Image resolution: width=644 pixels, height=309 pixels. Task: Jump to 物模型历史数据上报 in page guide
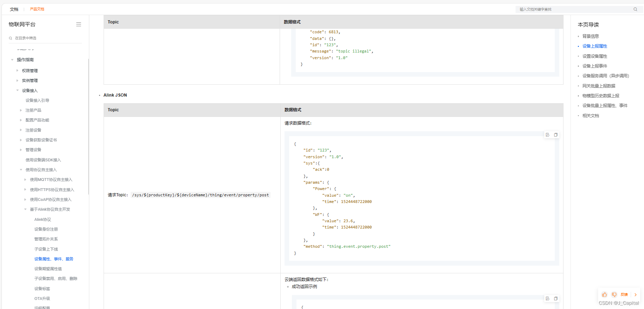tap(601, 96)
